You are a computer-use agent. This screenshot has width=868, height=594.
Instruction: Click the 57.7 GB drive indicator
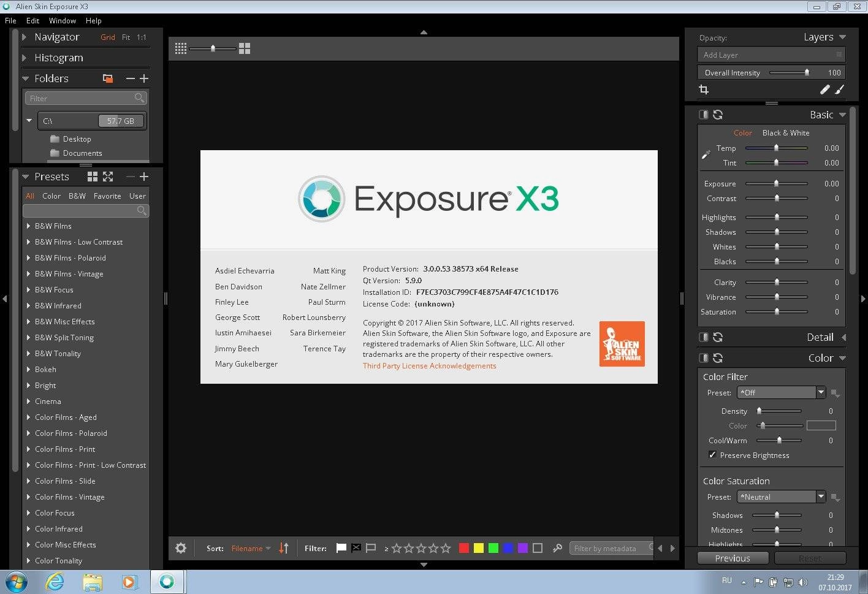point(121,121)
